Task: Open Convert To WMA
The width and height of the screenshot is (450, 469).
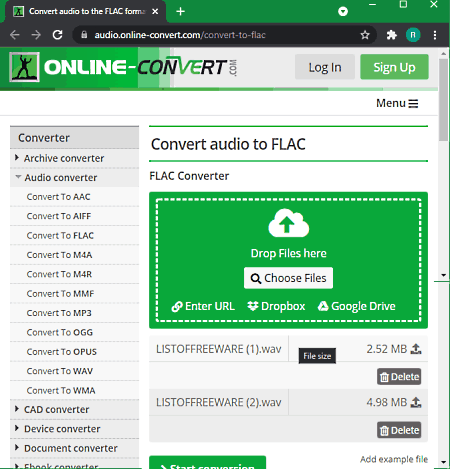Action: 61,390
